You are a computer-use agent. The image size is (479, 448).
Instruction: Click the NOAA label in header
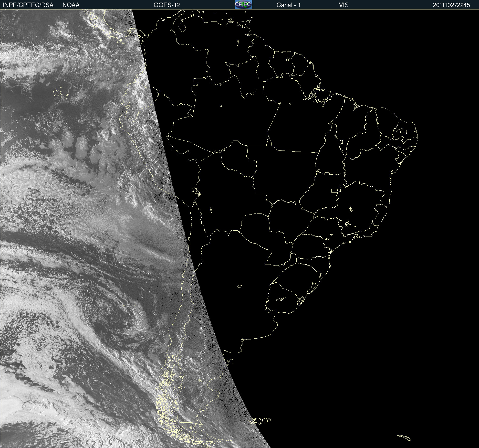71,5
